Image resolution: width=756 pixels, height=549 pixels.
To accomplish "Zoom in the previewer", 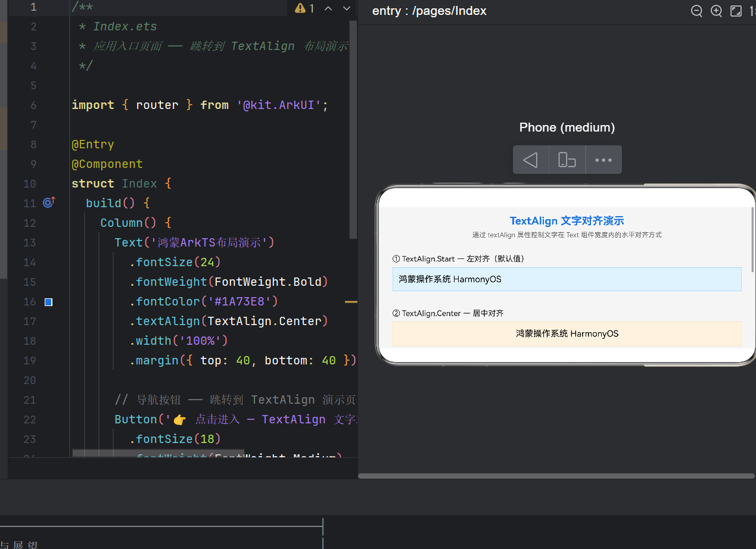I will coord(716,11).
